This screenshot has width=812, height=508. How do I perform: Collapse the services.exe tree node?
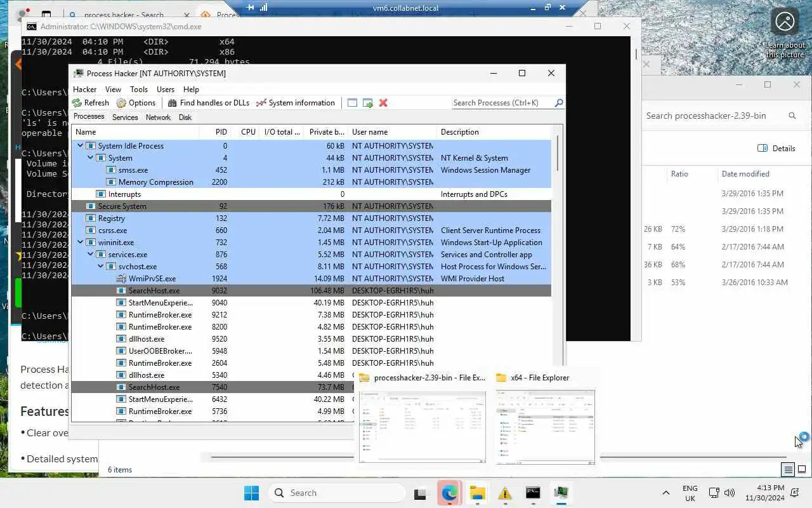[x=90, y=255]
